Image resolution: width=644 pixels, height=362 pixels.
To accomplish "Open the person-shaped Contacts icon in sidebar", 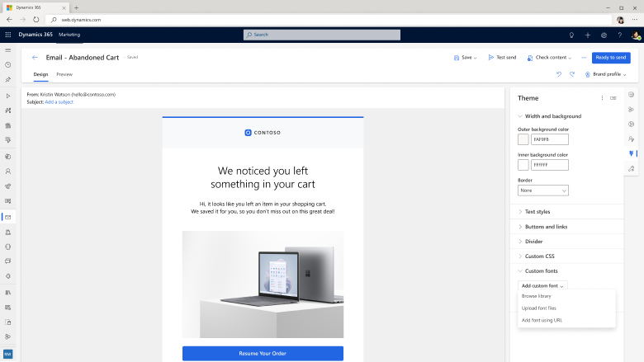I will pyautogui.click(x=7, y=172).
